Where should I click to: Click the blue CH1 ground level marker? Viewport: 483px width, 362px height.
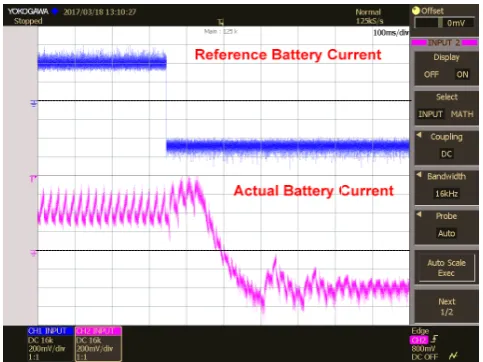[34, 104]
